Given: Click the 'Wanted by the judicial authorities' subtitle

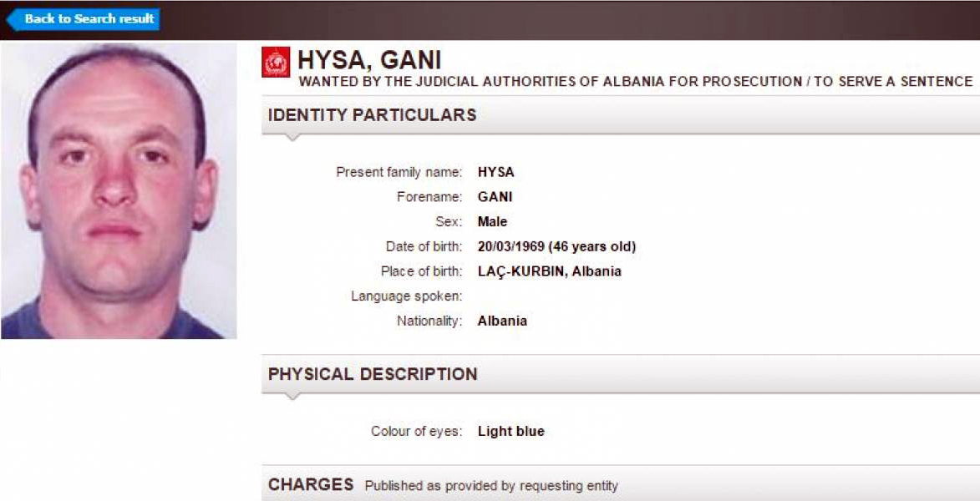Looking at the screenshot, I should (635, 81).
